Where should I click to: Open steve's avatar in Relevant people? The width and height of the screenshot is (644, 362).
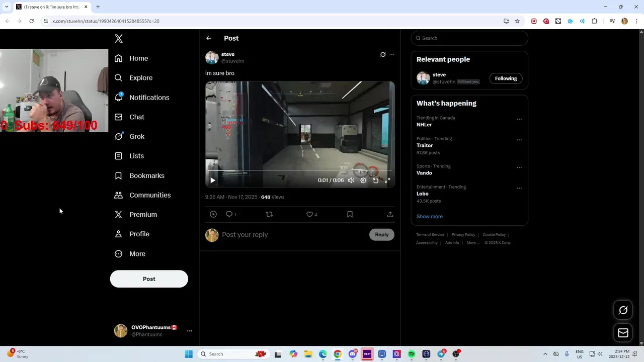pyautogui.click(x=423, y=78)
